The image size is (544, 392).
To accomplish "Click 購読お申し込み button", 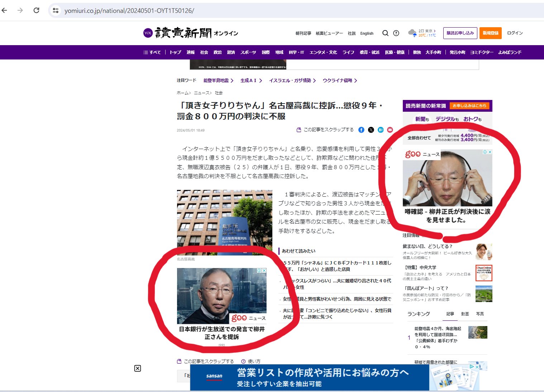I will (460, 33).
